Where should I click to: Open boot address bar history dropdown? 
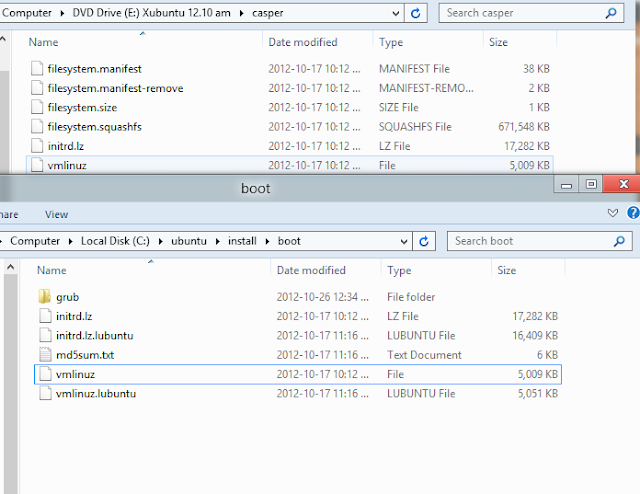[x=404, y=241]
